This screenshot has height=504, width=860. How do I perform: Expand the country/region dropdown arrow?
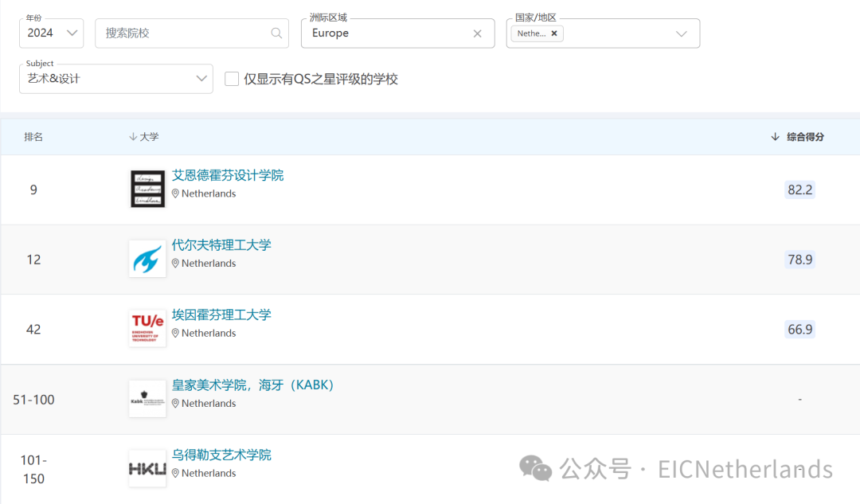(681, 33)
